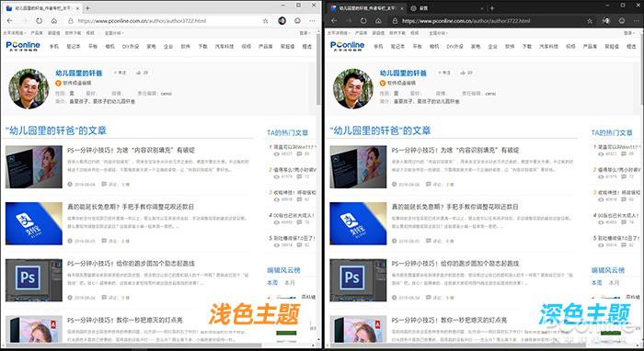This screenshot has width=644, height=351.
Task: Click the 关注 button in the dark-theme window
Action: pos(444,73)
